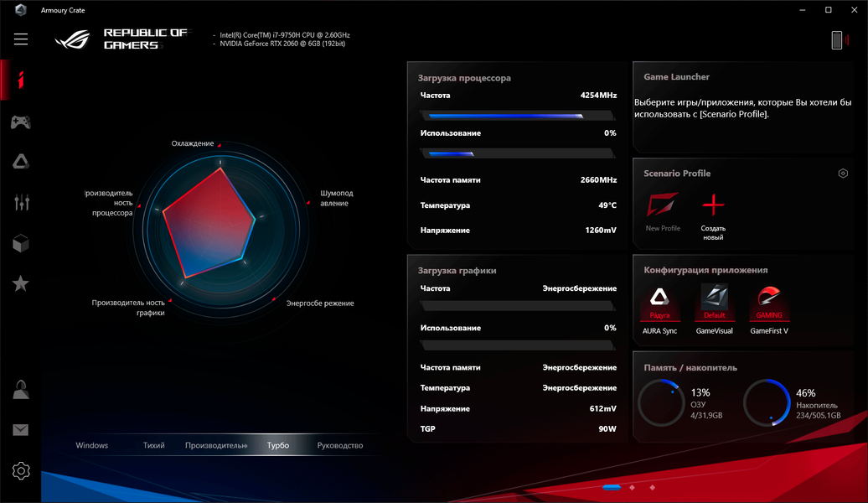Click the Шумоподавление radar chart label

(336, 199)
